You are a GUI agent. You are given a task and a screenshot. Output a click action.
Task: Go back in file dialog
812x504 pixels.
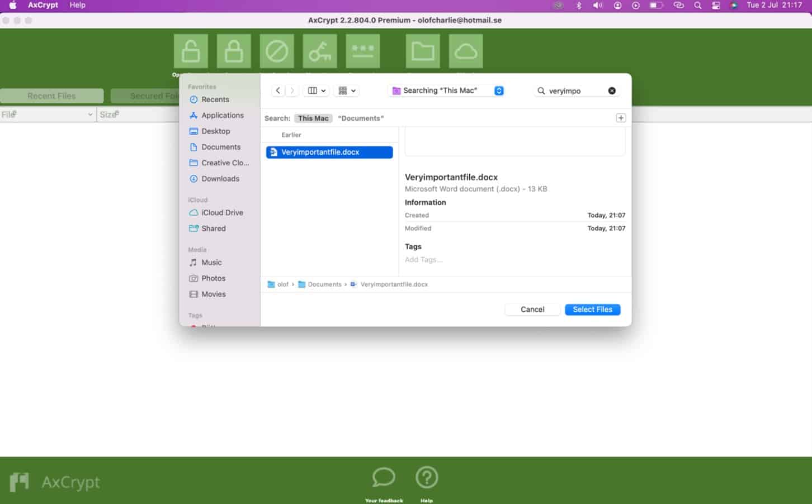point(278,91)
